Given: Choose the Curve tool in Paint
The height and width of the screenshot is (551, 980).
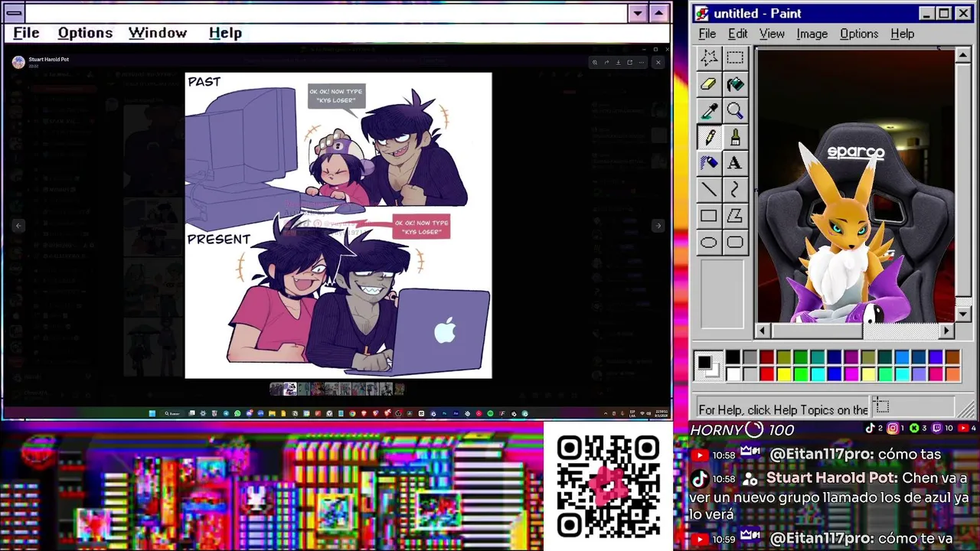Looking at the screenshot, I should [x=735, y=190].
